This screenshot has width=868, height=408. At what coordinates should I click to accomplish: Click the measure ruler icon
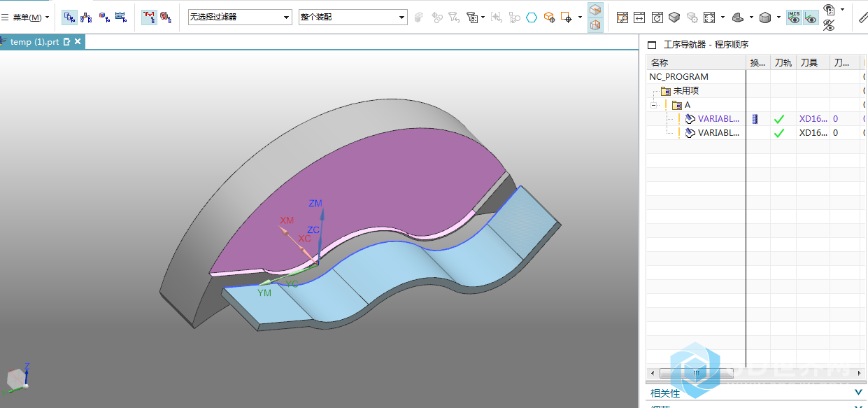(x=863, y=17)
